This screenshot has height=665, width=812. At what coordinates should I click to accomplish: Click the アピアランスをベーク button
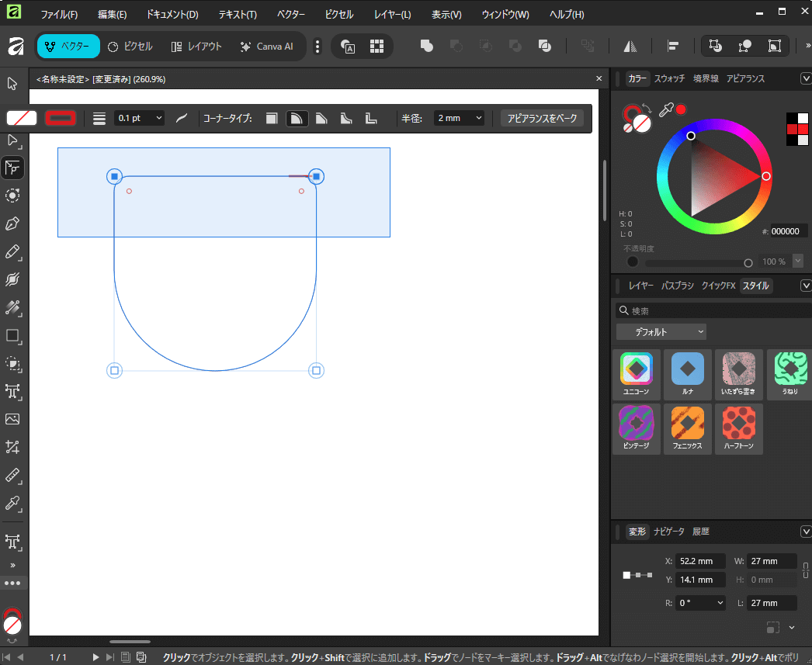tap(542, 118)
